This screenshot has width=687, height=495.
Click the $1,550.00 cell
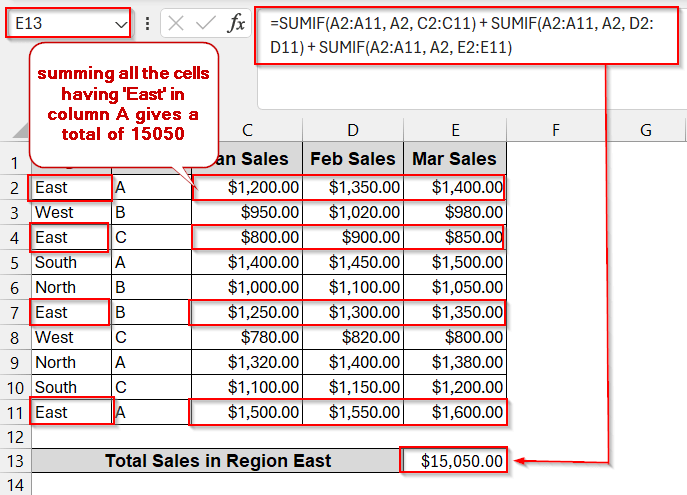353,412
